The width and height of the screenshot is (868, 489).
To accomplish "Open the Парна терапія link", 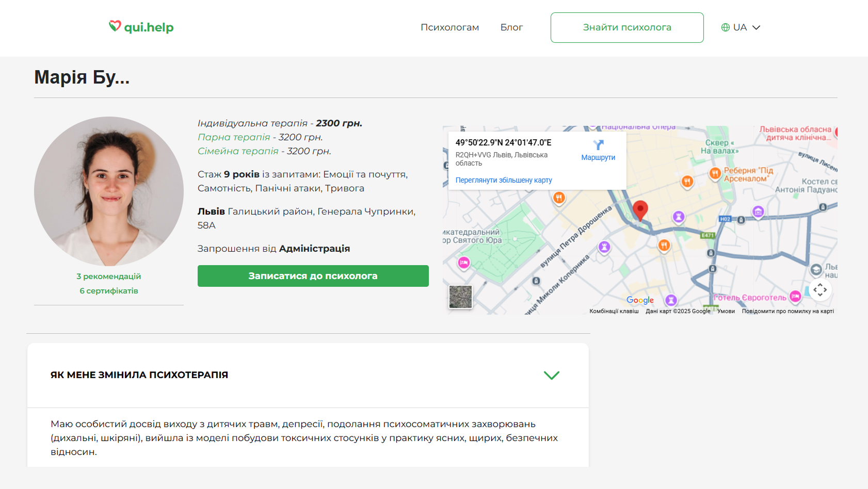I will click(x=234, y=137).
